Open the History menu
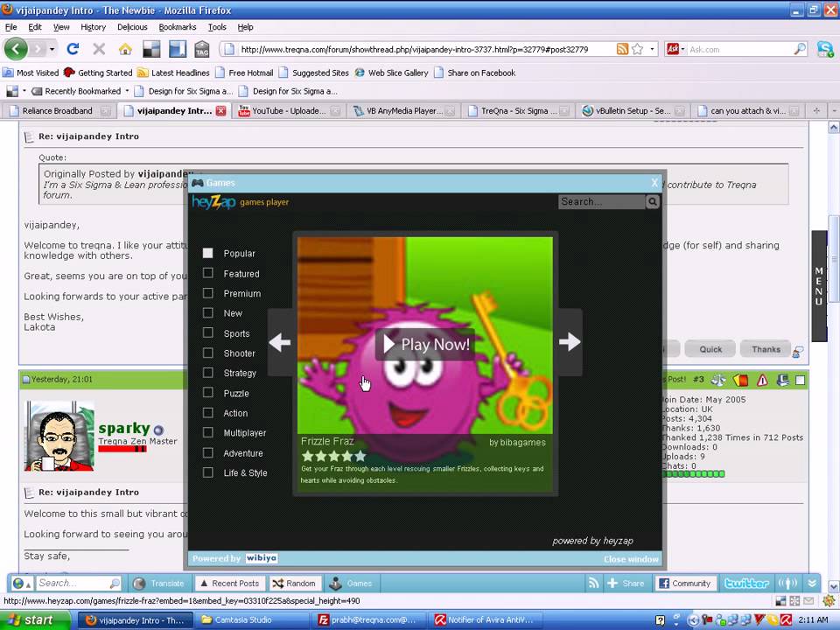Viewport: 840px width, 630px height. tap(94, 27)
